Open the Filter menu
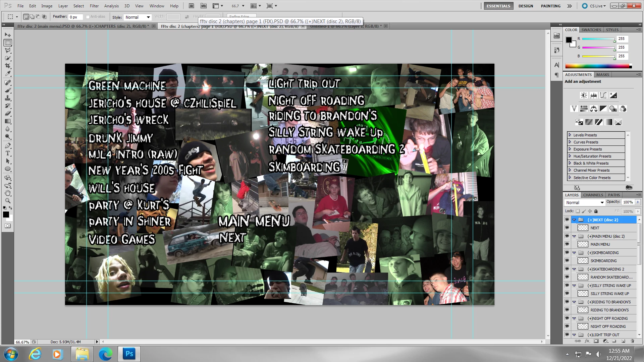Viewport: 644px width, 362px height. coord(94,6)
